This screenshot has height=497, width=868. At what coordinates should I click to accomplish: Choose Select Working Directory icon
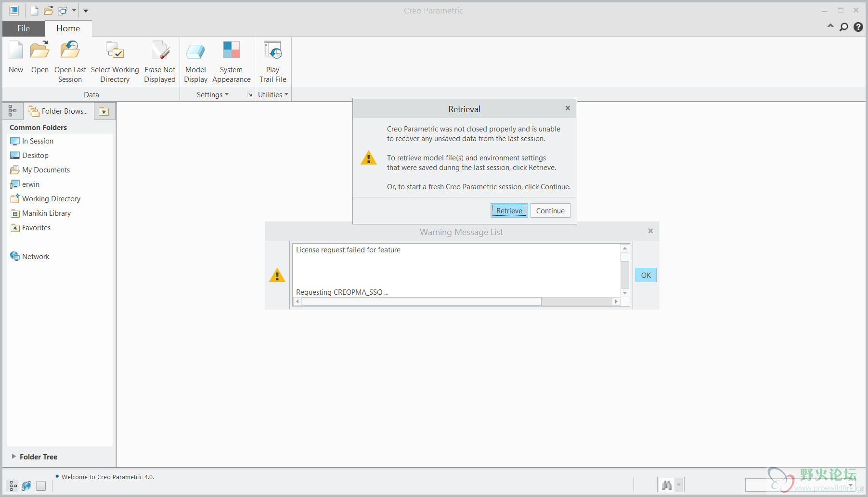tap(115, 51)
